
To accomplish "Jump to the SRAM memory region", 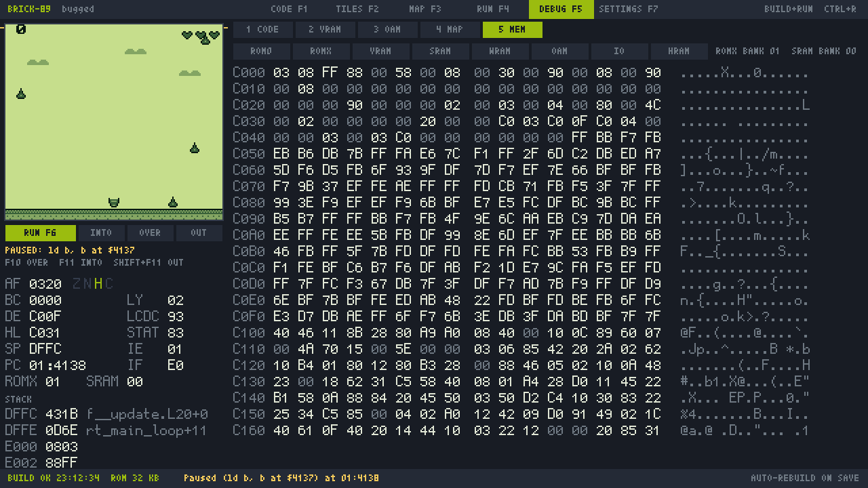I will click(x=440, y=51).
